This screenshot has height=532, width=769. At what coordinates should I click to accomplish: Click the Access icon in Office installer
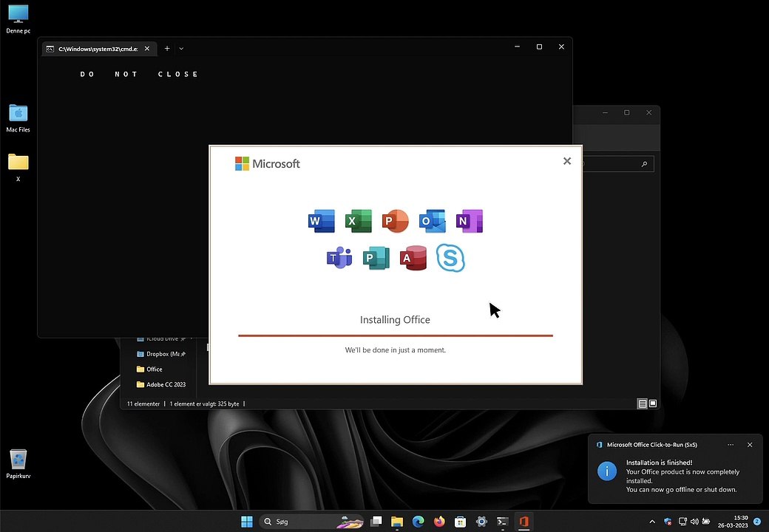(413, 258)
